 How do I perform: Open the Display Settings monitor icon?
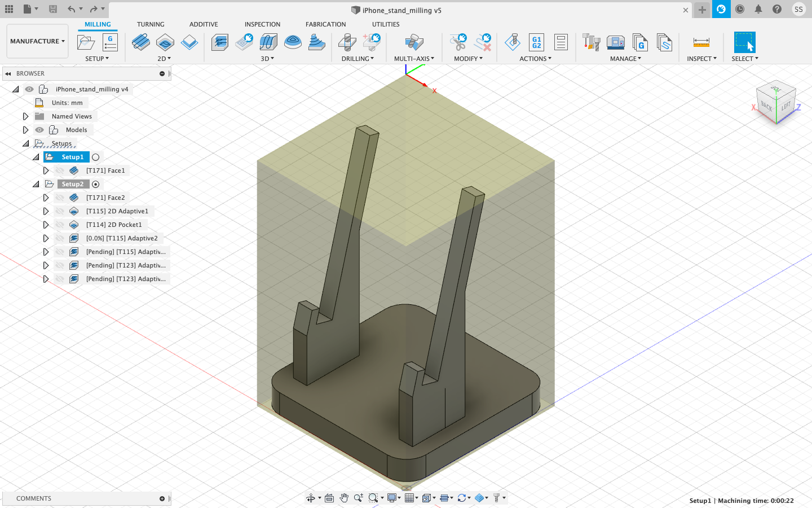click(392, 498)
